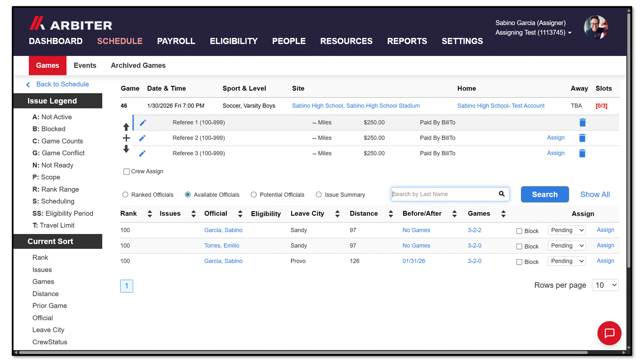Click the blue Search button
Viewport: 644px width, 362px height.
tap(545, 194)
